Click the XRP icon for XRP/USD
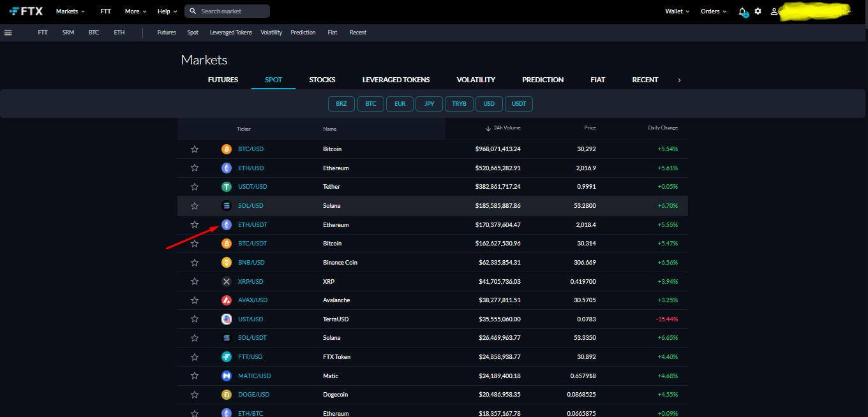 coord(227,281)
